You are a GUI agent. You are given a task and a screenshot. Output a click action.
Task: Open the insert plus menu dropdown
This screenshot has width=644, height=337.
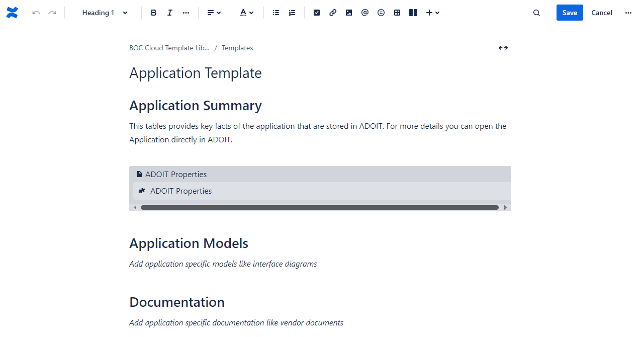[x=432, y=13]
